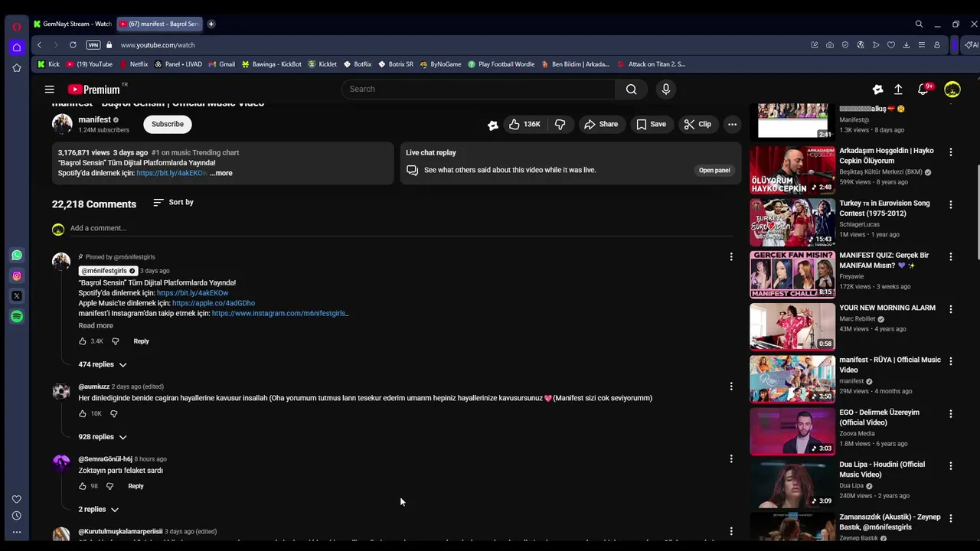
Task: Click the upload arrow icon in YouTube header
Action: pyautogui.click(x=898, y=90)
